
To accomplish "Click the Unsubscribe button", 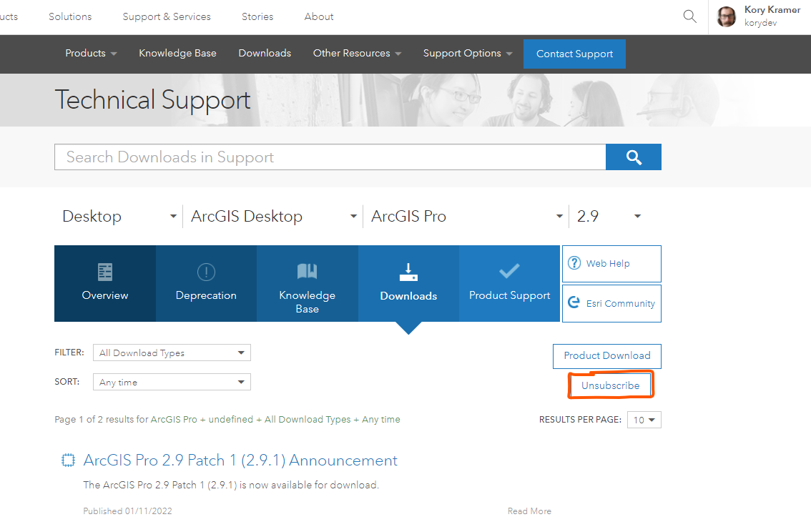I will point(610,385).
